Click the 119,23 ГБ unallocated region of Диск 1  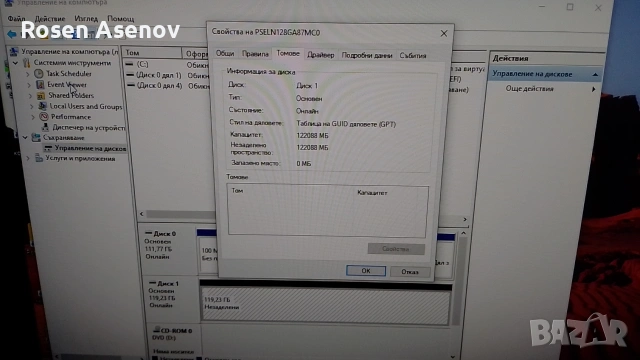click(326, 307)
